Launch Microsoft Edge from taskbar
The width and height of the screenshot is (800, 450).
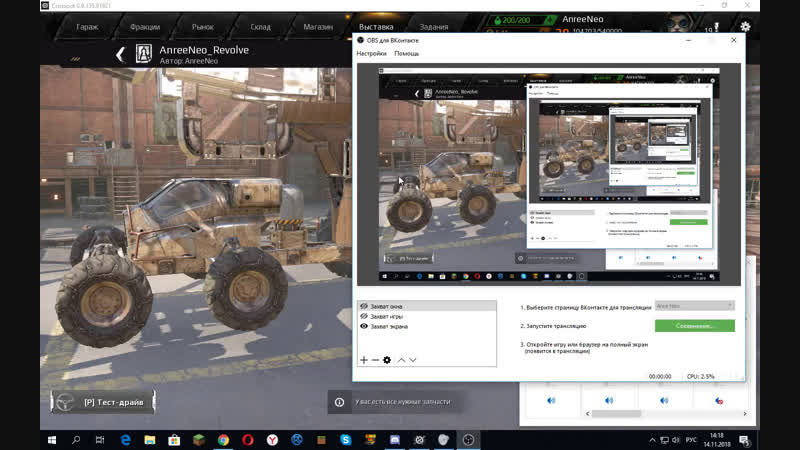pyautogui.click(x=125, y=440)
